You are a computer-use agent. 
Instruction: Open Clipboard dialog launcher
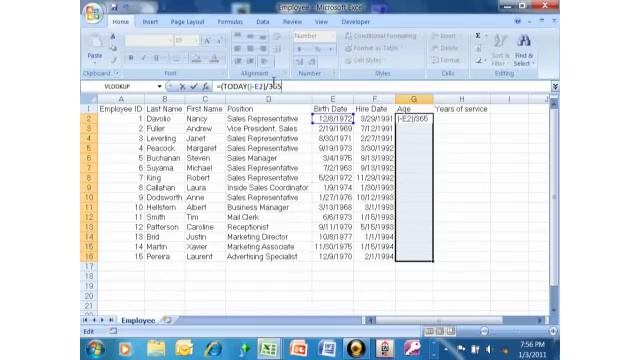click(117, 73)
